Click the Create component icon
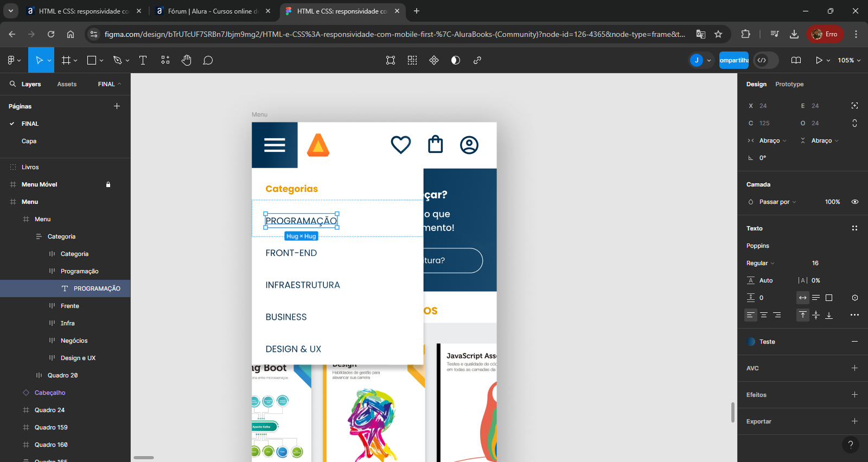 click(434, 60)
